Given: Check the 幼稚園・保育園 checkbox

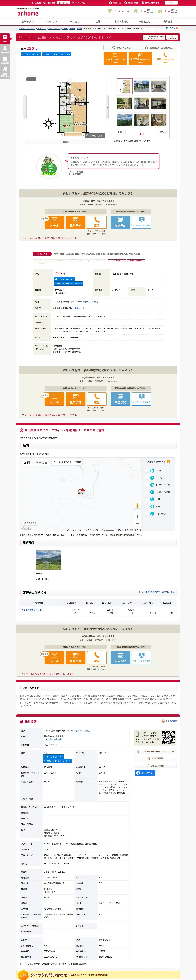Looking at the screenshot, I should (x=147, y=492).
